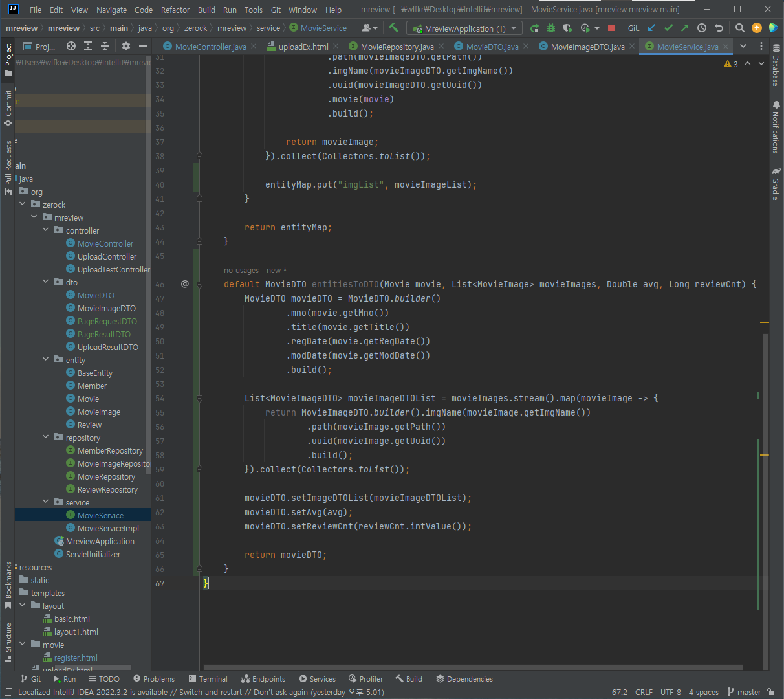Collapse the entity folder
This screenshot has height=699, width=784.
pyautogui.click(x=46, y=359)
